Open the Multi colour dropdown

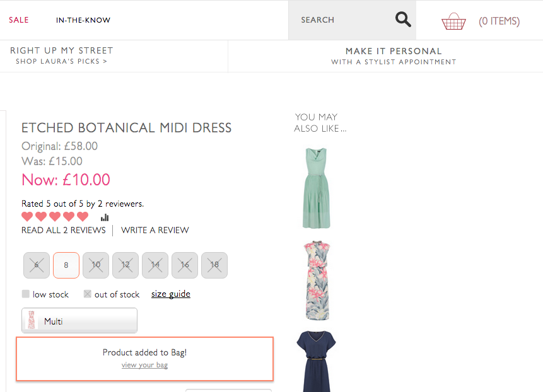click(79, 321)
